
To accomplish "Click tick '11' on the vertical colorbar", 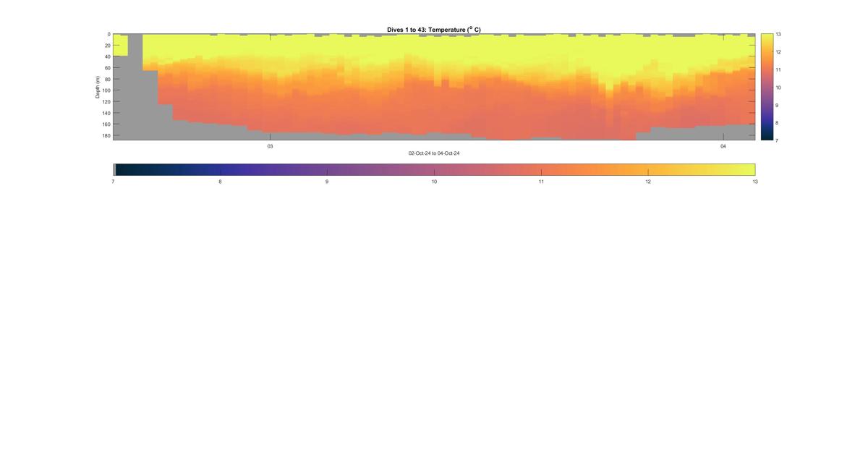I will (x=778, y=69).
